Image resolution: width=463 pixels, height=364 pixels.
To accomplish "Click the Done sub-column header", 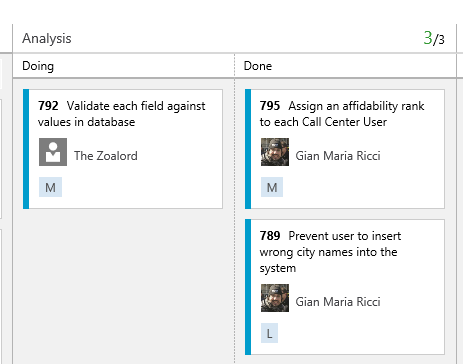I will 258,66.
